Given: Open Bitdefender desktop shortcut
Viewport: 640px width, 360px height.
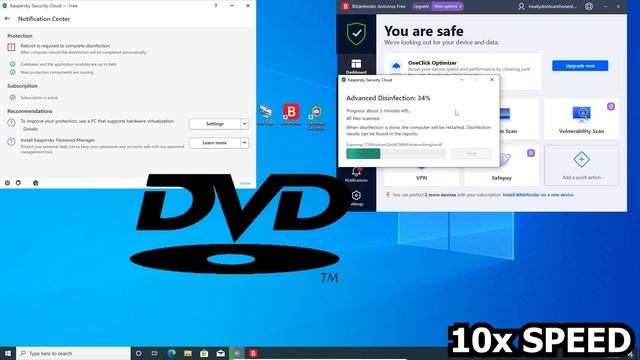Looking at the screenshot, I should tap(291, 115).
